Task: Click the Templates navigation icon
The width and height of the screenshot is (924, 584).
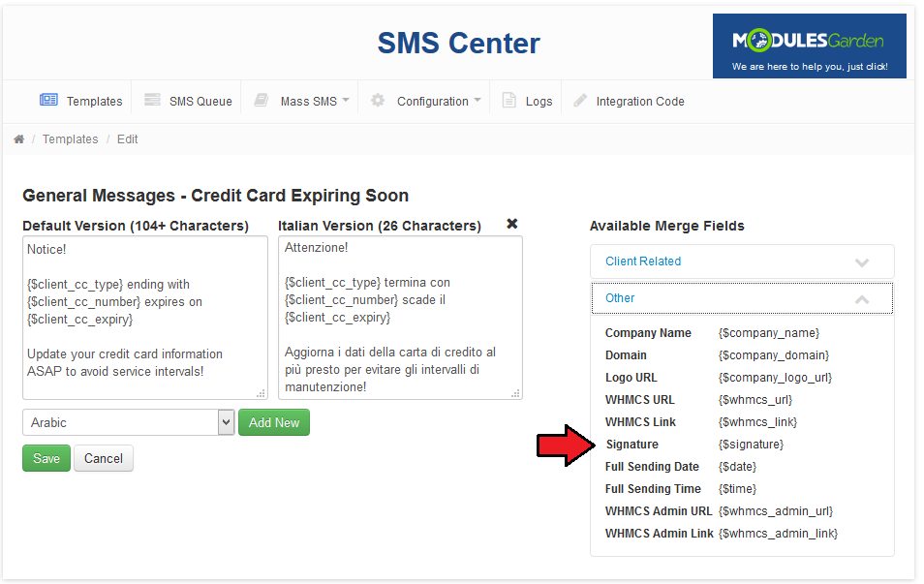Action: [x=48, y=100]
